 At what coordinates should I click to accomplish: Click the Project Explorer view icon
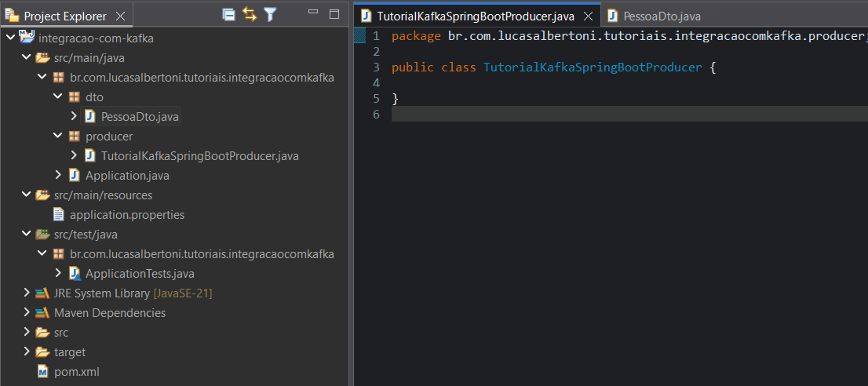12,16
